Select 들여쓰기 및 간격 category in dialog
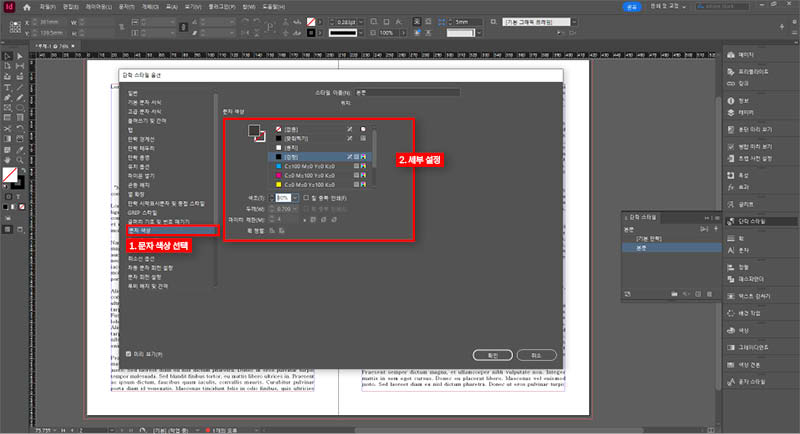This screenshot has height=434, width=800. [147, 121]
